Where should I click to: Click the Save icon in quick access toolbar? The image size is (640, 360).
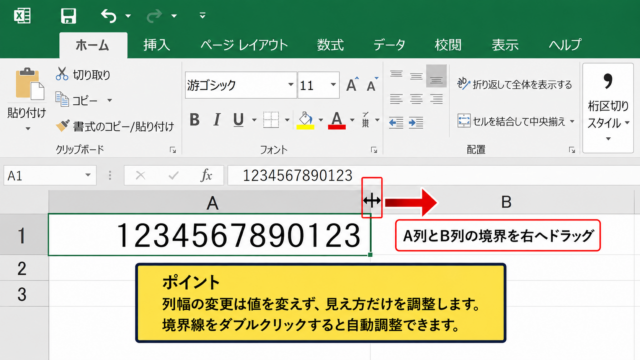pyautogui.click(x=68, y=16)
